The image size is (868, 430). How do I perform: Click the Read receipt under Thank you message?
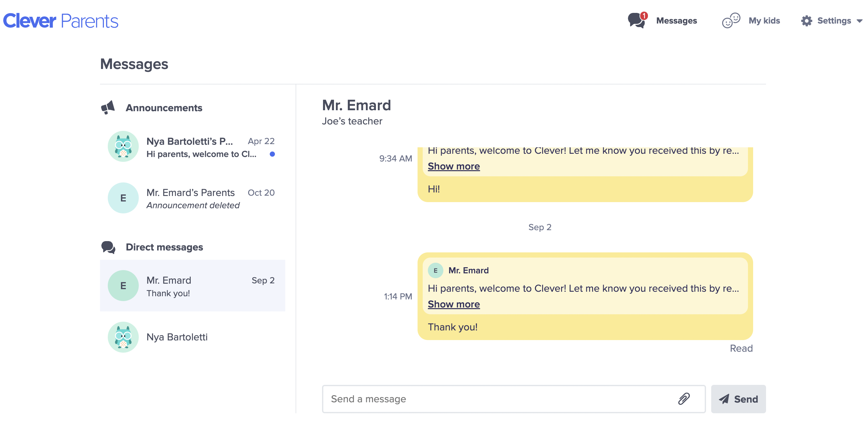[741, 348]
